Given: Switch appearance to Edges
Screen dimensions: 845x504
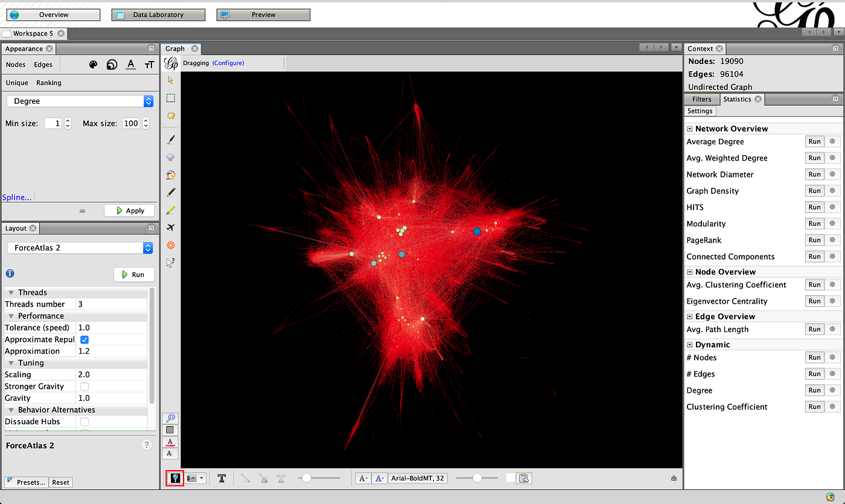Looking at the screenshot, I should point(43,65).
